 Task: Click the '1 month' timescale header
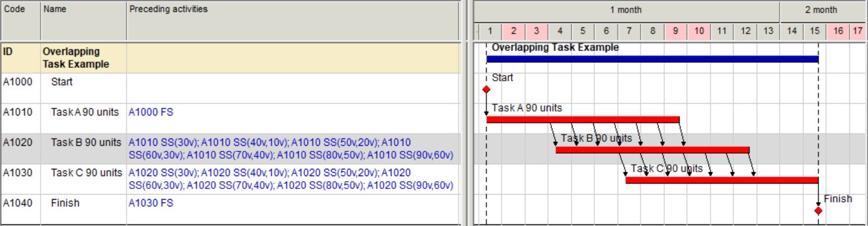click(626, 10)
